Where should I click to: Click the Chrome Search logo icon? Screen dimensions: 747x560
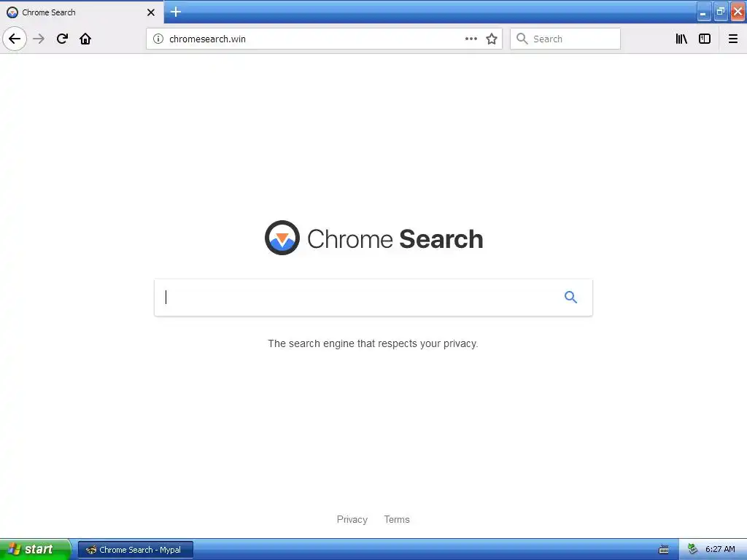point(282,238)
